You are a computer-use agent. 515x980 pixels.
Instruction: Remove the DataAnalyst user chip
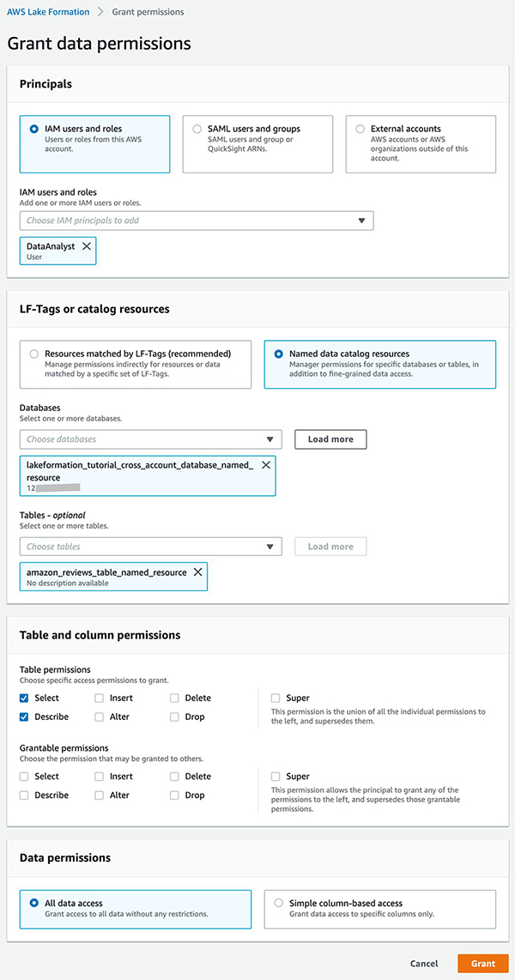click(x=86, y=246)
